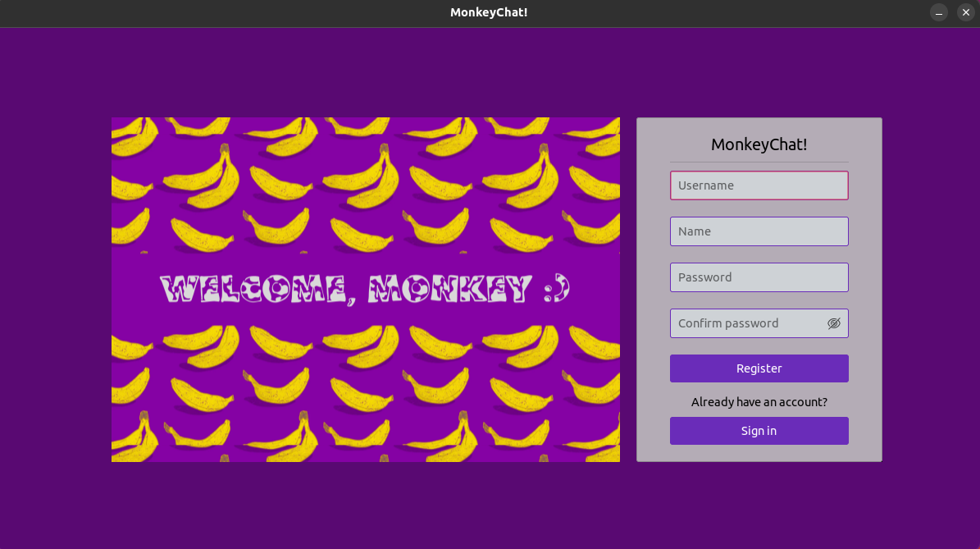
Task: Click the welcome banana banner image
Action: tap(366, 290)
